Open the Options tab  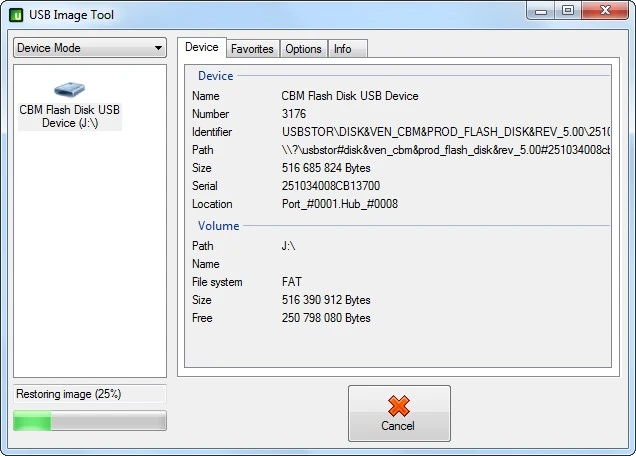[303, 49]
